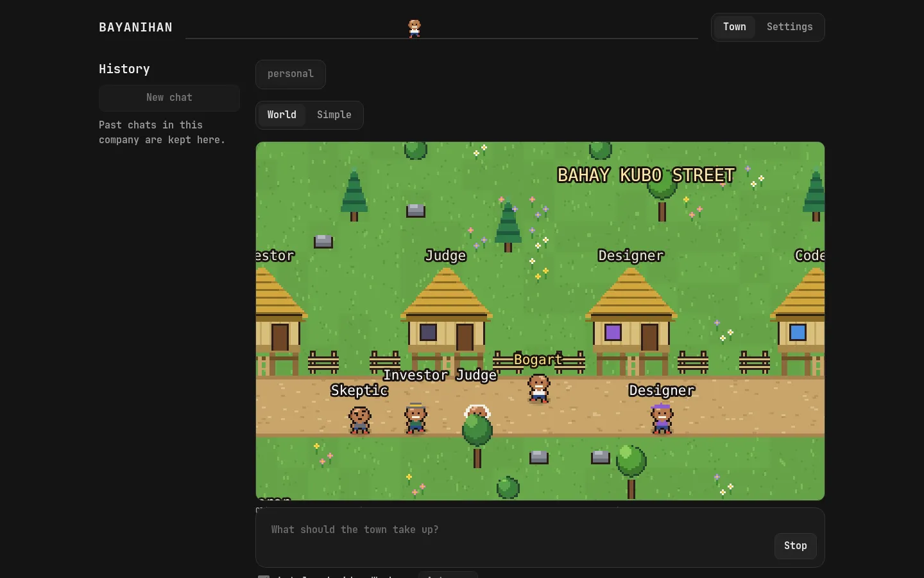Click the Skeptic character on the road

point(360,419)
